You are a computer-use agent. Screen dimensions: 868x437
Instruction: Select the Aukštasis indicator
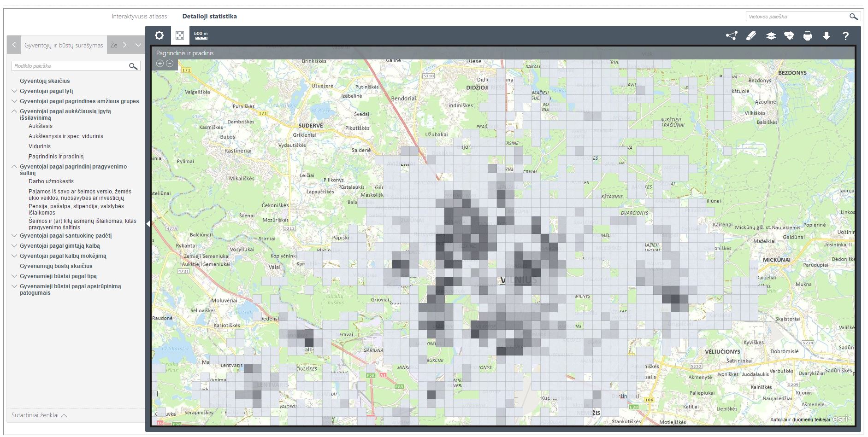tap(41, 126)
